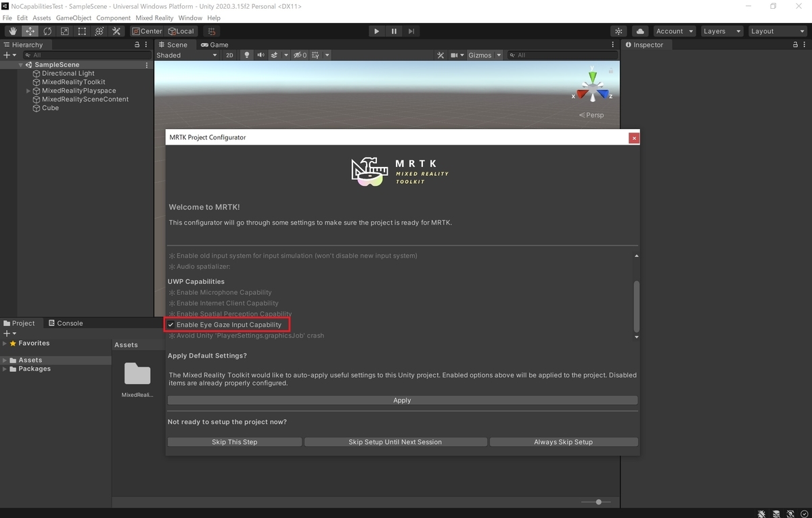Open the Hierarchy panel's three-dot menu
The image size is (812, 518).
[148, 45]
